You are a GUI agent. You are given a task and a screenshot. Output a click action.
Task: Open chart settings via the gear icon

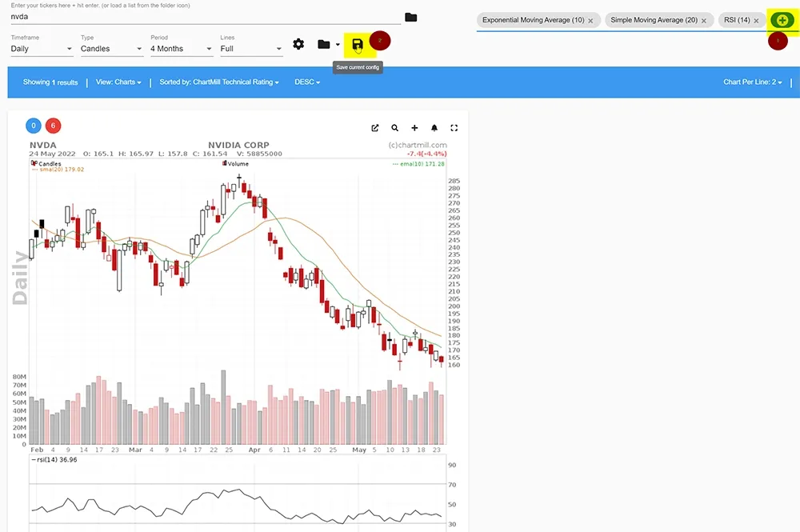(298, 44)
